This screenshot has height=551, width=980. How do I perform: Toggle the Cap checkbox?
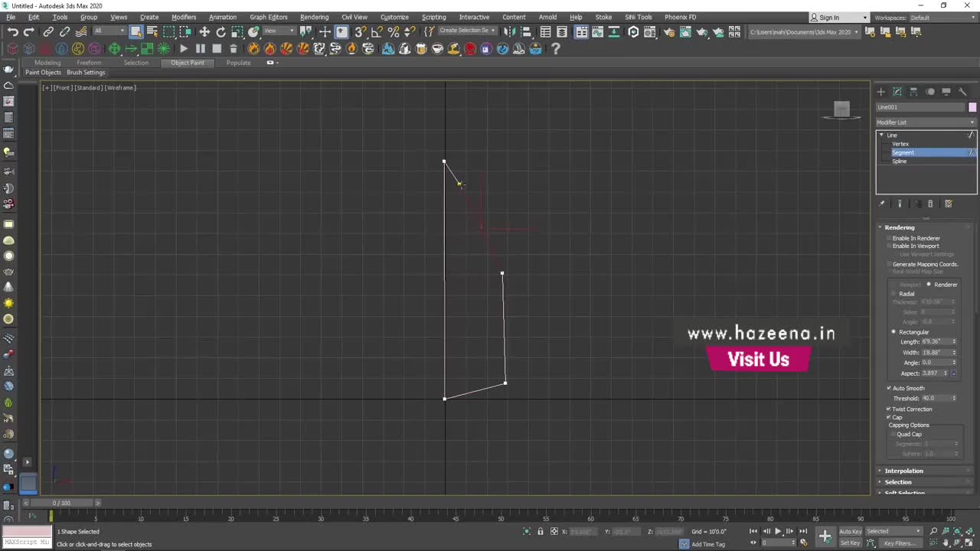889,417
